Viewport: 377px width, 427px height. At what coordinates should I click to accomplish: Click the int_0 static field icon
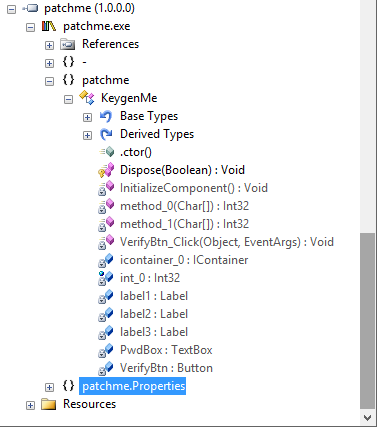coord(106,278)
